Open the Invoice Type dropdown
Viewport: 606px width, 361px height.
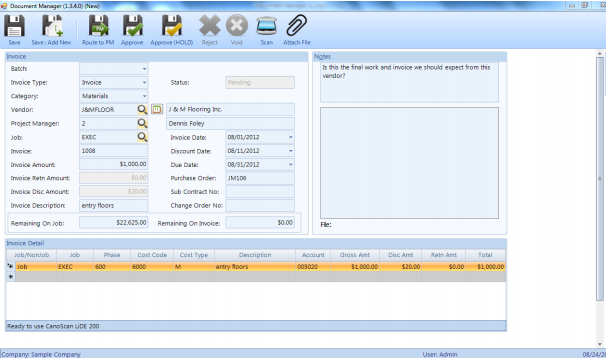click(x=144, y=82)
